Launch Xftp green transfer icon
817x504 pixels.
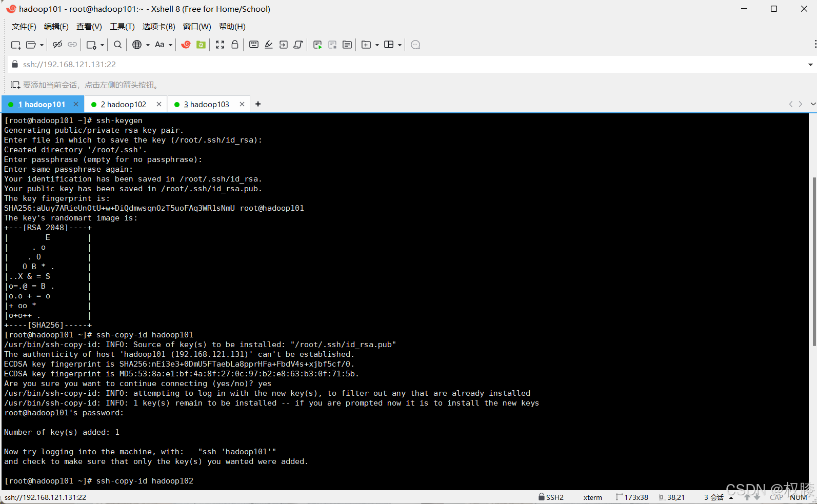201,45
